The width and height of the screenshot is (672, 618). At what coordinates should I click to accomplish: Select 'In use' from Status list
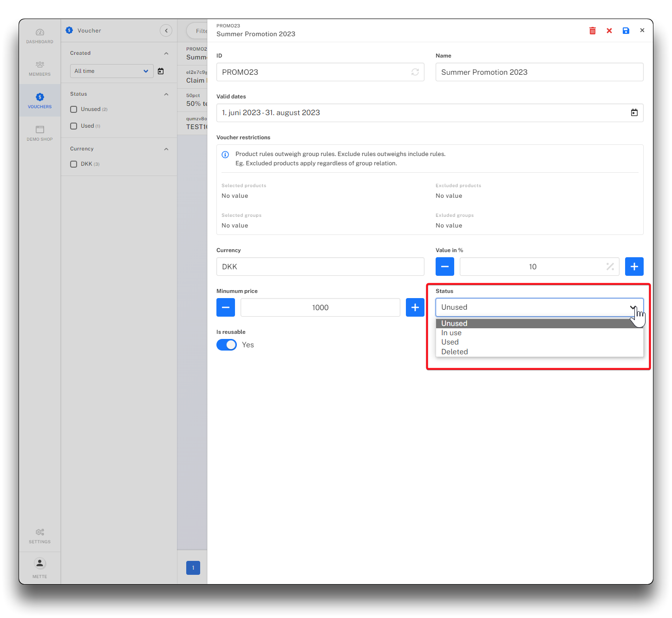click(x=451, y=333)
